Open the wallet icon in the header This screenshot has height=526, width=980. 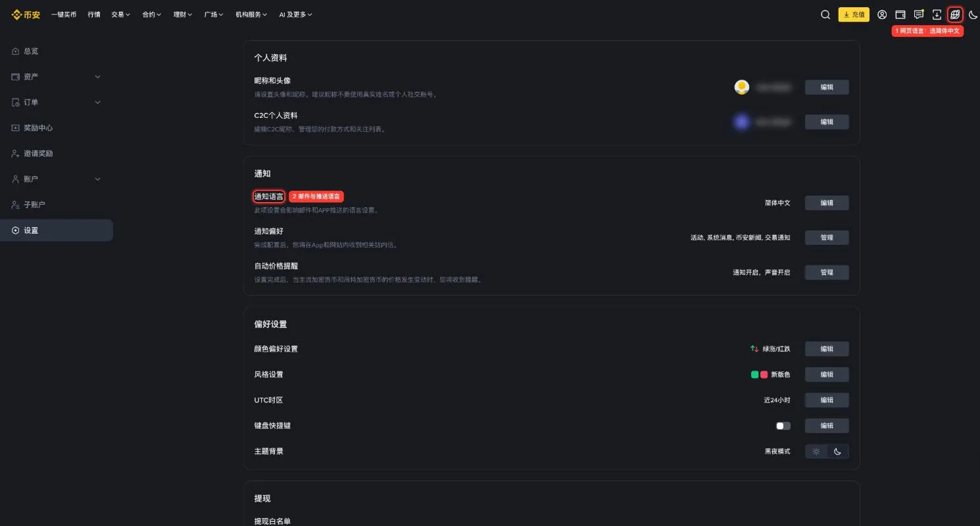[900, 14]
